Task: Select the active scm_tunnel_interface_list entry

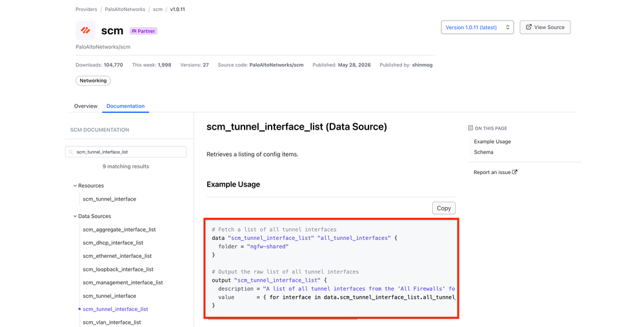Action: (116, 309)
